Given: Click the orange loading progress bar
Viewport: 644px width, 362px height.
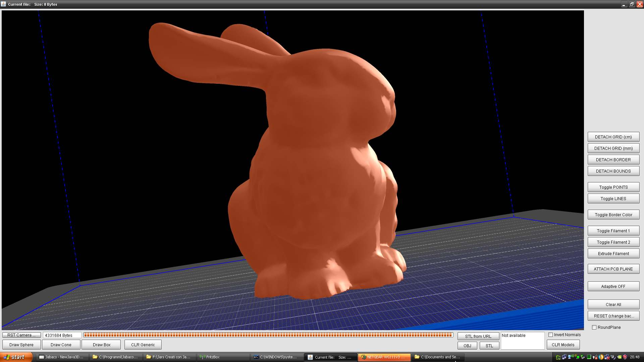Looking at the screenshot, I should click(268, 335).
